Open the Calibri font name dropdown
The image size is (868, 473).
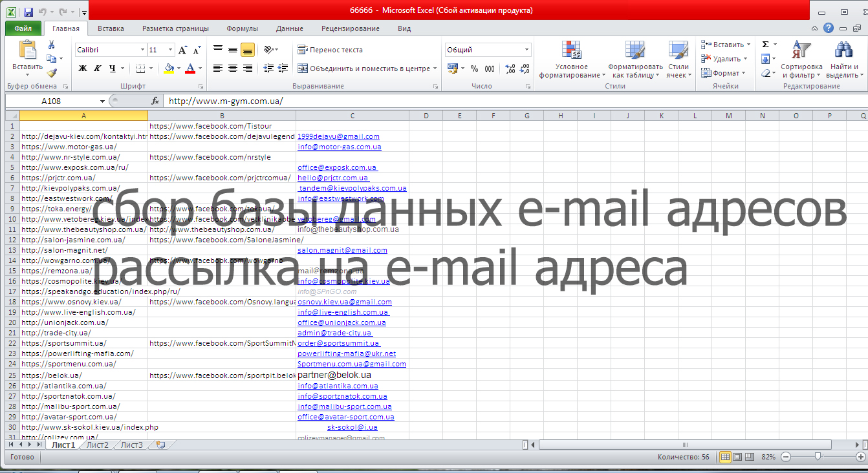[143, 50]
